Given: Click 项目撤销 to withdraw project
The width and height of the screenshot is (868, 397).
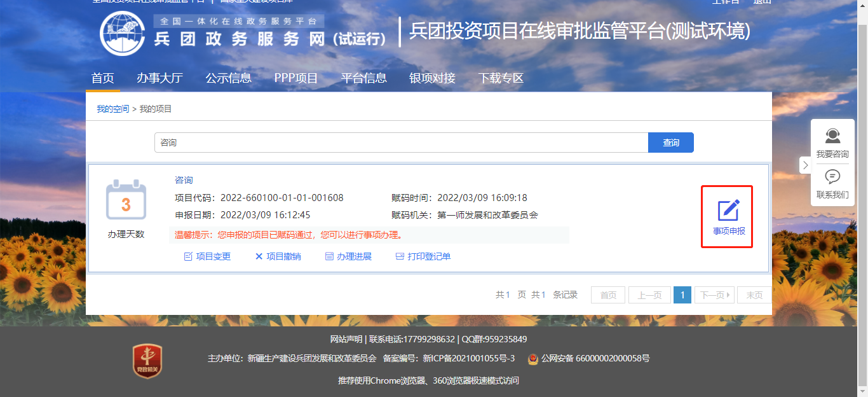Looking at the screenshot, I should (278, 256).
